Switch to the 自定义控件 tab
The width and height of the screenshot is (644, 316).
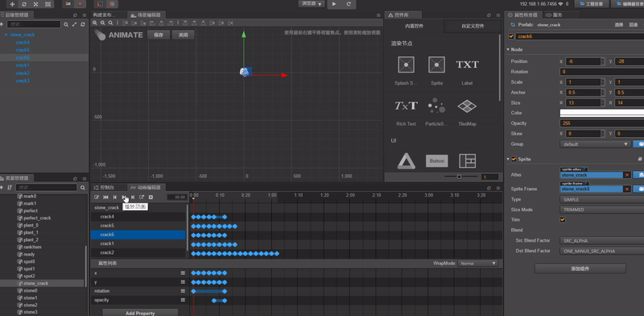473,26
